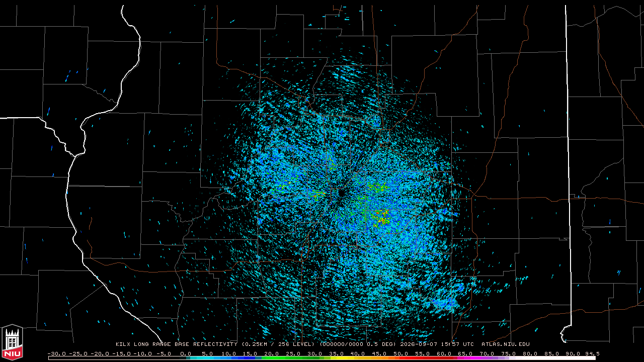Click the -30.0 label on the scale
644x362 pixels.
pos(56,353)
